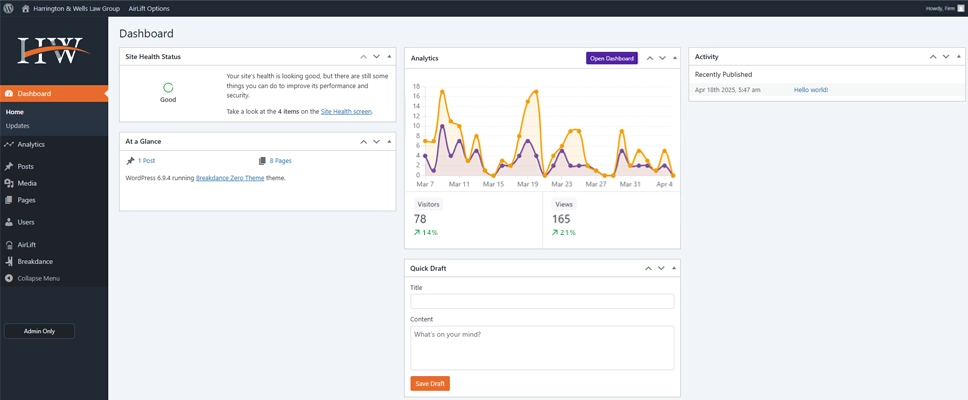The height and width of the screenshot is (400, 968).
Task: Move At a Glance widget up
Action: (364, 141)
